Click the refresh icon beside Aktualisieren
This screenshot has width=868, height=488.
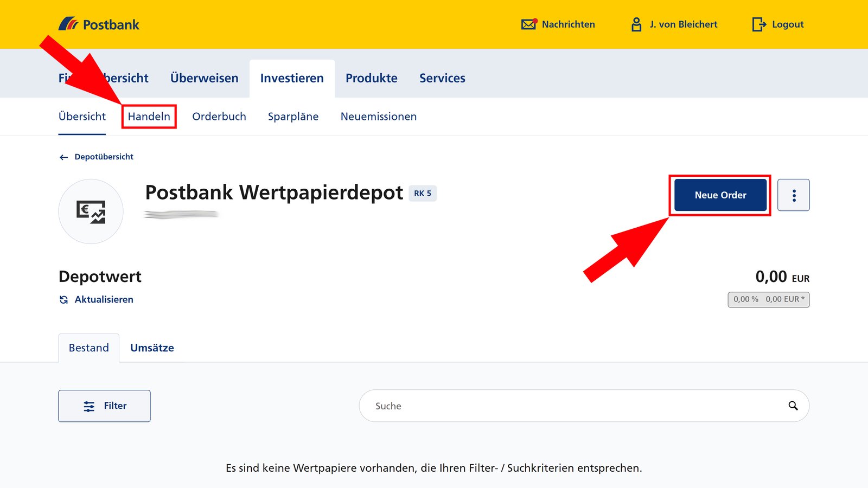(x=63, y=299)
